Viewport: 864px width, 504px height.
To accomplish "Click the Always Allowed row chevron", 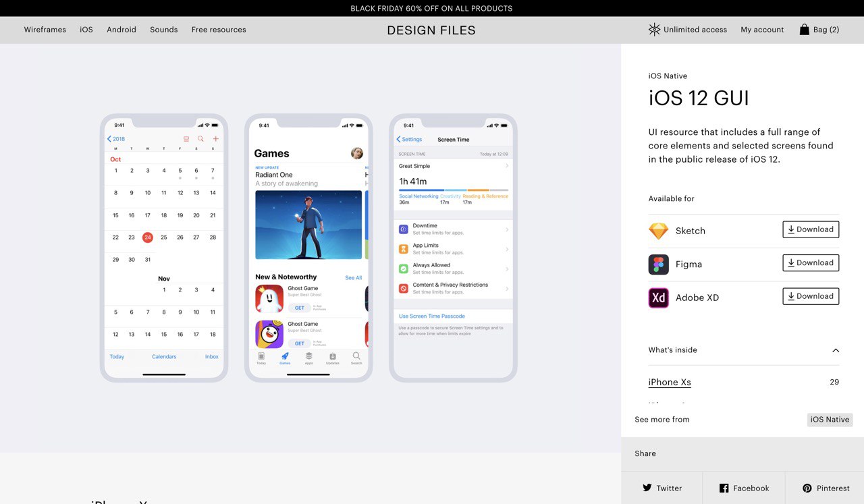I will [x=507, y=269].
